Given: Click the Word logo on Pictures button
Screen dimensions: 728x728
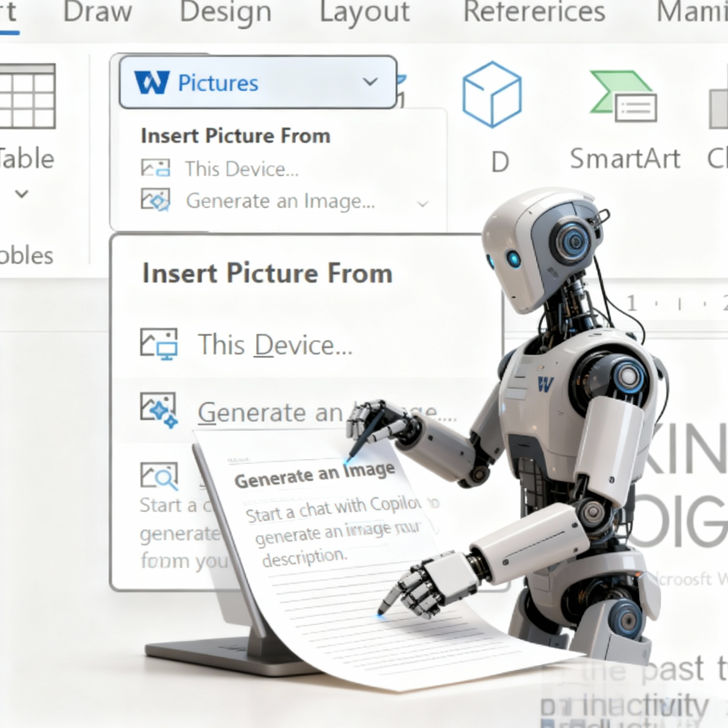Looking at the screenshot, I should (x=151, y=82).
